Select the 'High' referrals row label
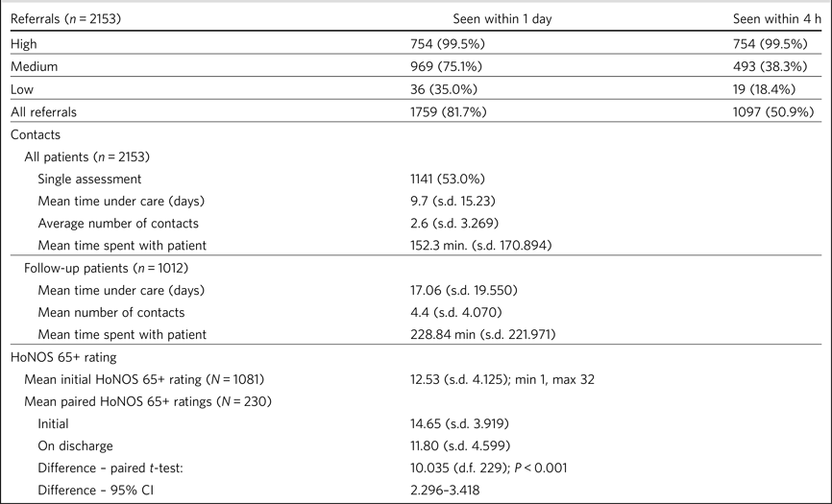The height and width of the screenshot is (504, 832). 24,43
